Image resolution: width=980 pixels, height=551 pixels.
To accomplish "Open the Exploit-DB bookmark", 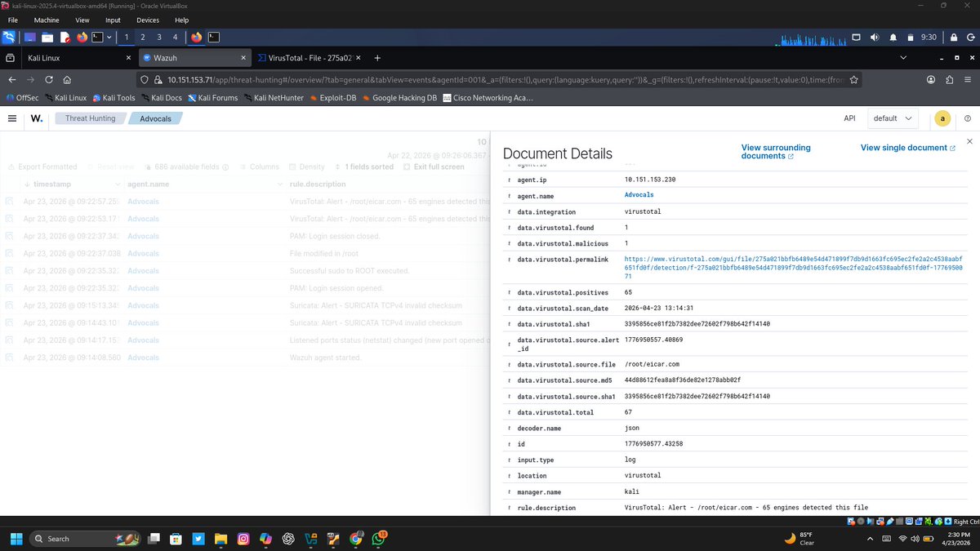I will [332, 97].
